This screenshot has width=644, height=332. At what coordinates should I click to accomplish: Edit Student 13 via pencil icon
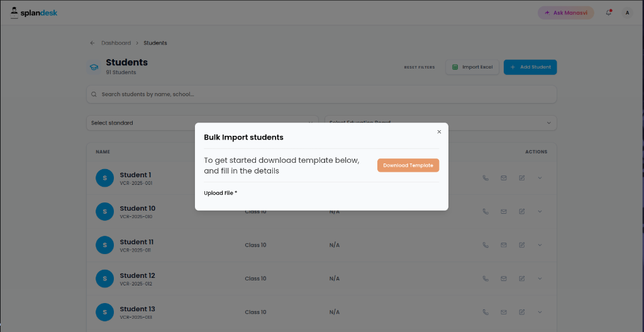(x=522, y=312)
